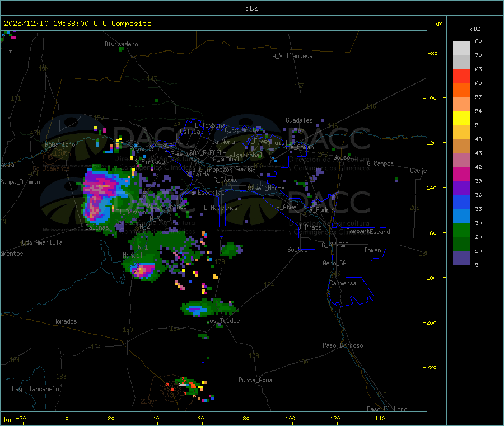The width and height of the screenshot is (504, 426).
Task: Select the Reyunos label
Action: 142,149
